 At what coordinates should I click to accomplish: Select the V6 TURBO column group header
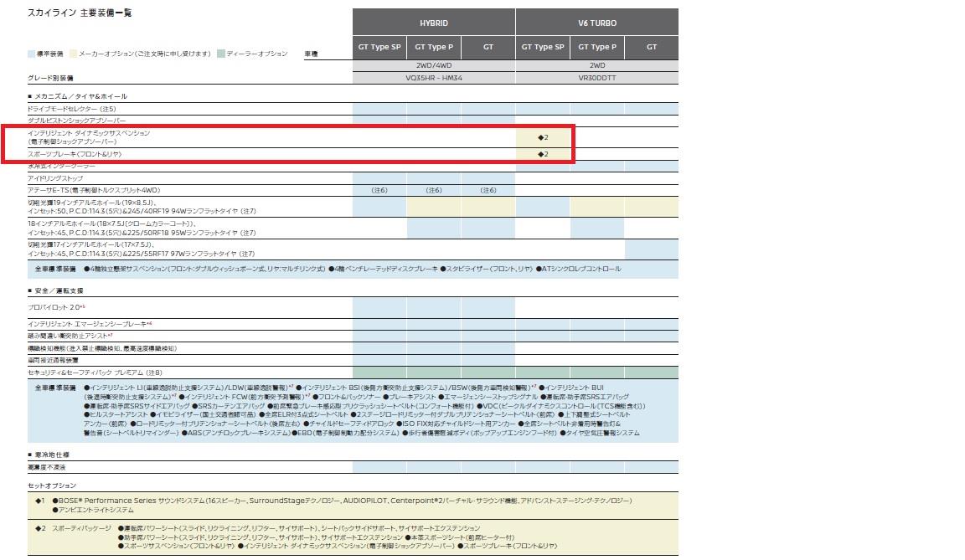(597, 23)
